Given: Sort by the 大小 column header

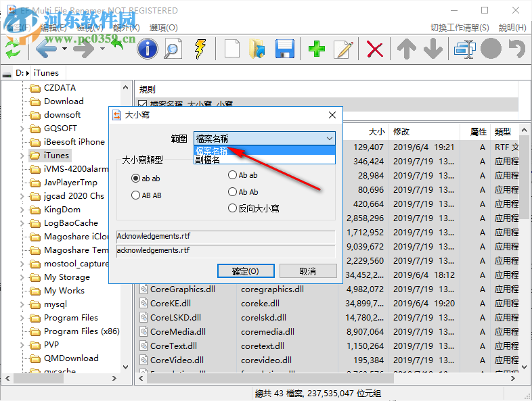Looking at the screenshot, I should point(366,131).
